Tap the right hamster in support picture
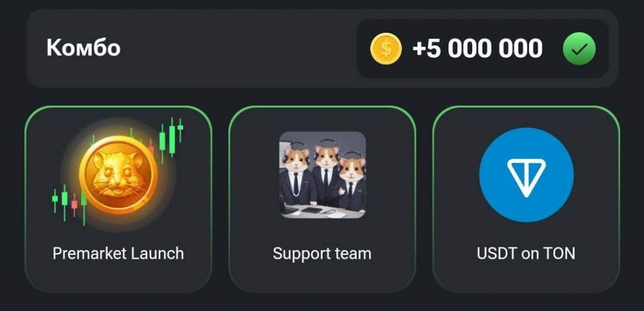This screenshot has width=644, height=311. [x=352, y=181]
